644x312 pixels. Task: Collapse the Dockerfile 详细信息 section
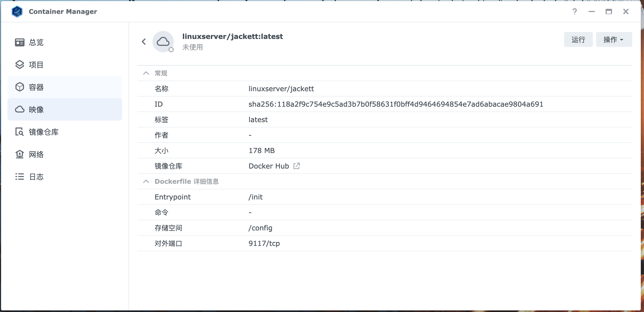(x=146, y=181)
